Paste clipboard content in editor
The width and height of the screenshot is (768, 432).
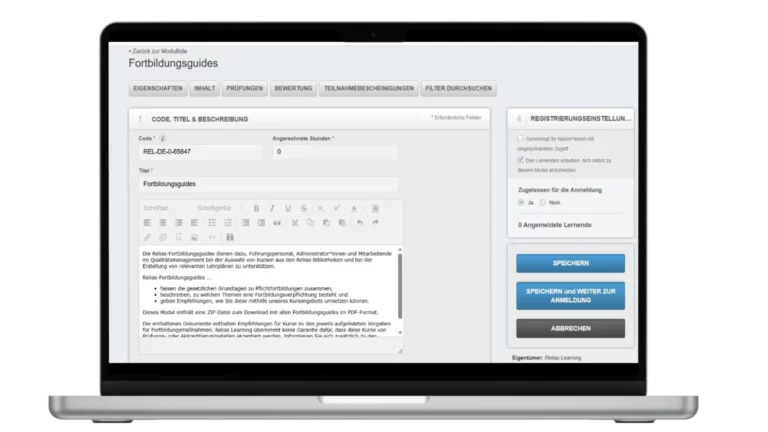click(x=326, y=223)
